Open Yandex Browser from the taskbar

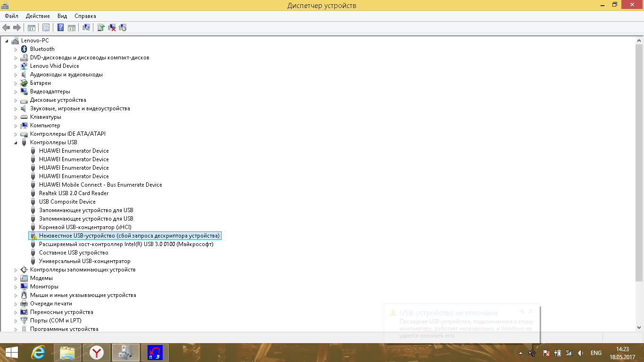97,353
